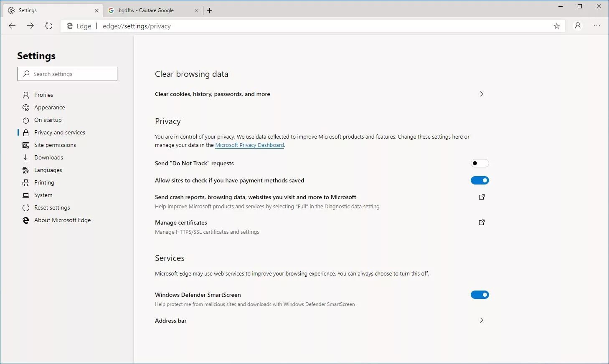Open Profiles settings section
Viewport: 609px width, 364px height.
[x=43, y=95]
